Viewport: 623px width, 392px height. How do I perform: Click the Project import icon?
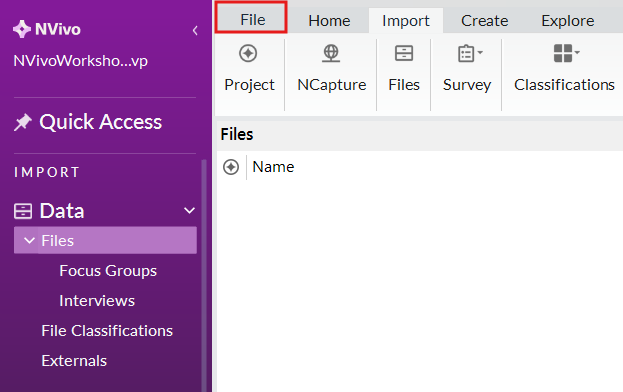coord(248,53)
